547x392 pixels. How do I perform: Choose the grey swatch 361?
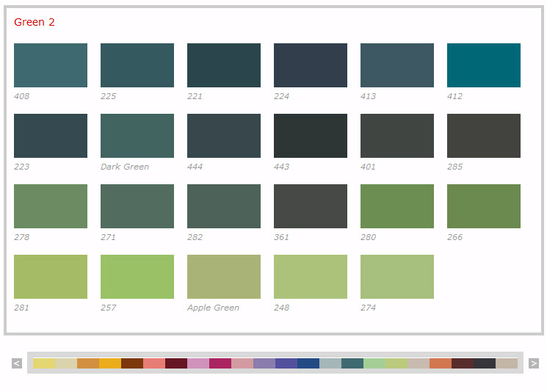click(311, 206)
